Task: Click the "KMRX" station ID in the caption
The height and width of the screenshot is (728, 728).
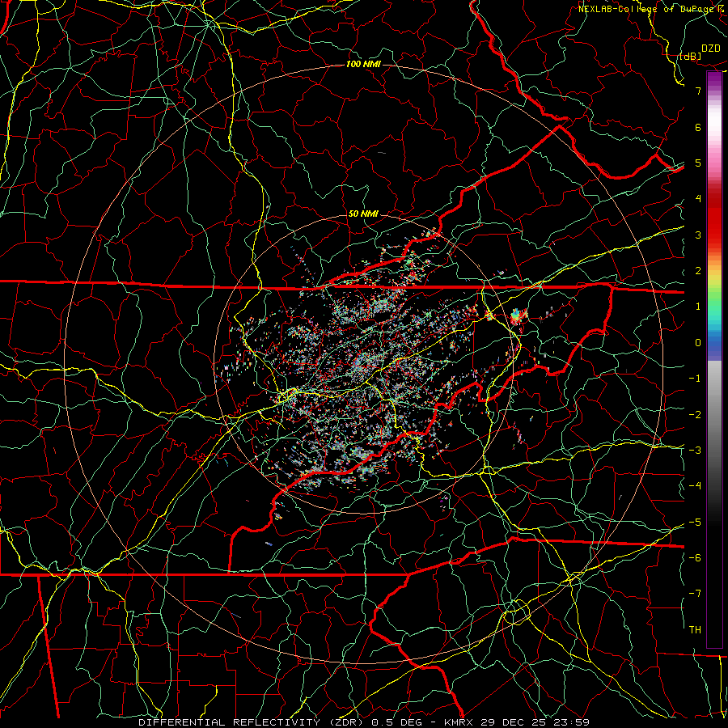Action: (x=459, y=722)
